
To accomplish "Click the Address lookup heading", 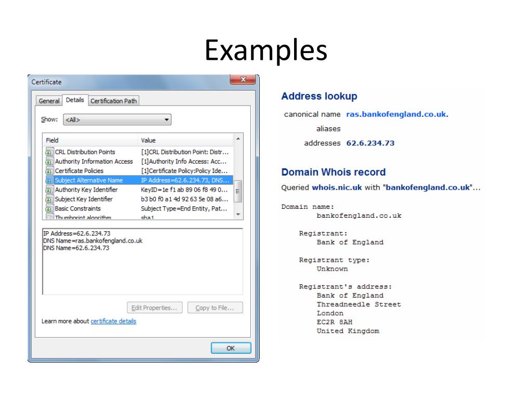I will tap(320, 96).
